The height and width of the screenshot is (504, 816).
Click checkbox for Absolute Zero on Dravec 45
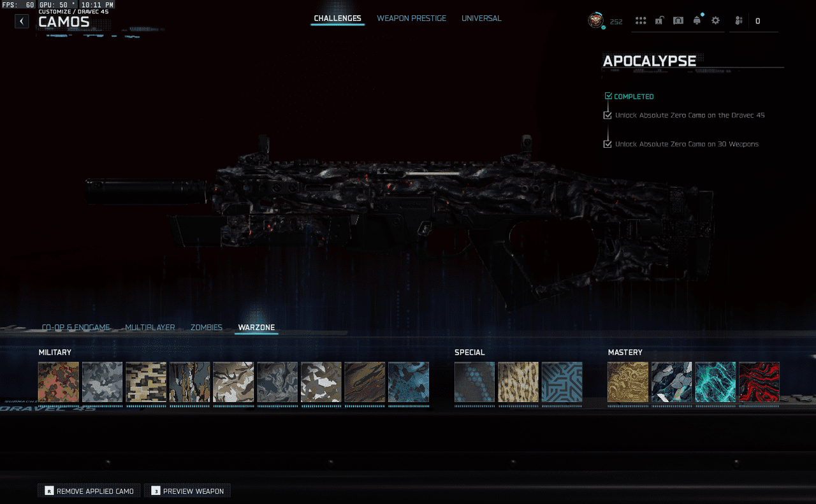[608, 115]
